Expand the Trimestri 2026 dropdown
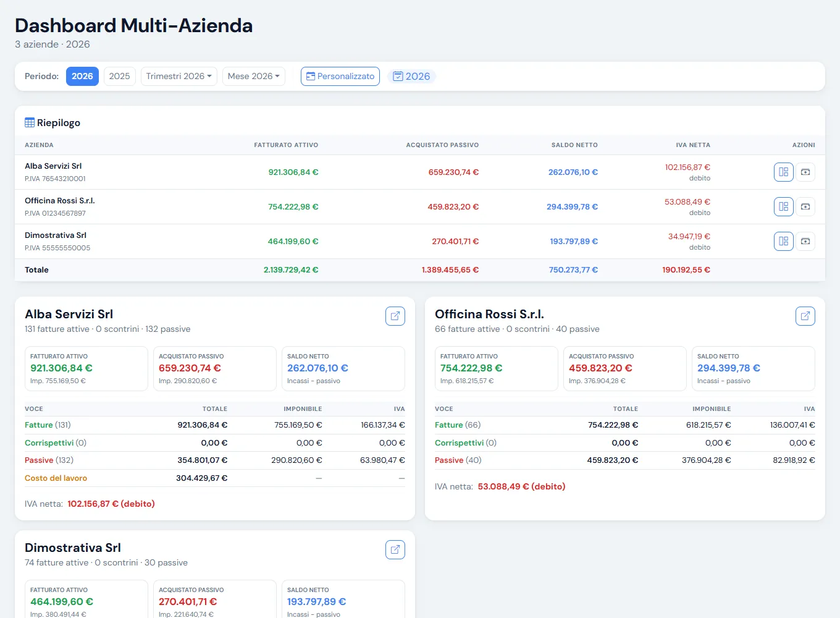Viewport: 840px width, 618px height. 179,76
